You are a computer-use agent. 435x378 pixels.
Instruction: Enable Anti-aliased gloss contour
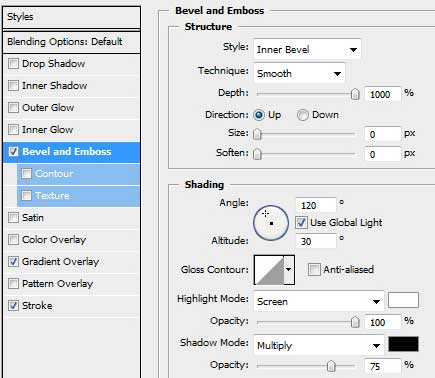pos(314,269)
